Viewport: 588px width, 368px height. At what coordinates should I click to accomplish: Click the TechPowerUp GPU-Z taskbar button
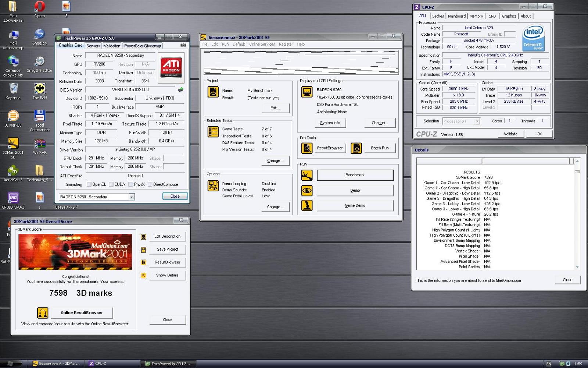click(168, 364)
